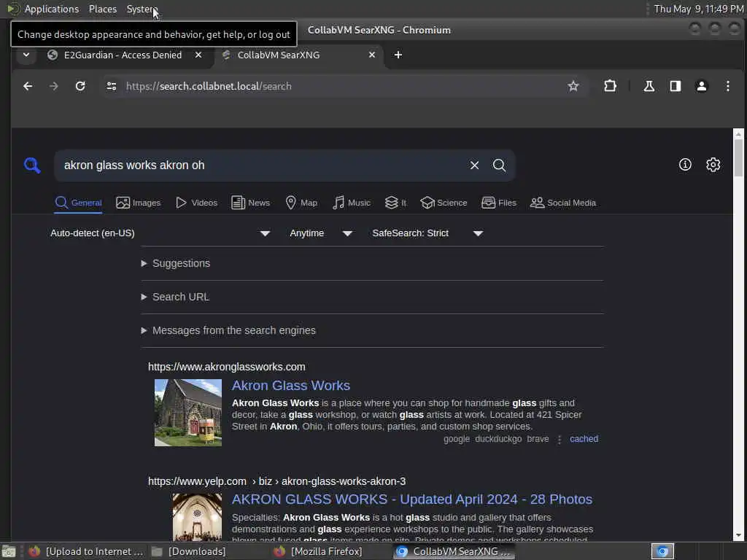Clear the search query with the X
This screenshot has height=560, width=747.
[x=474, y=166]
